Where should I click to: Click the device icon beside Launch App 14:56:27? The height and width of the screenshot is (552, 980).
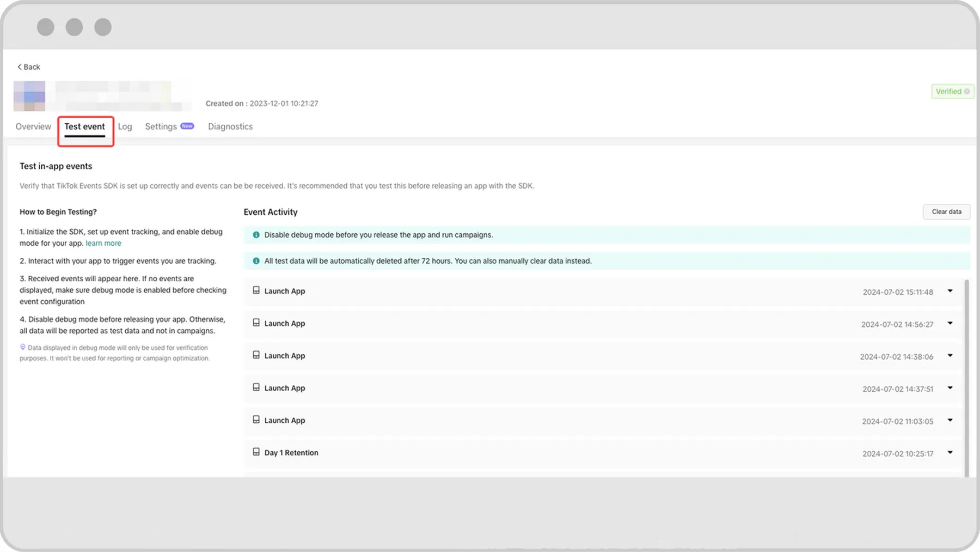click(256, 323)
